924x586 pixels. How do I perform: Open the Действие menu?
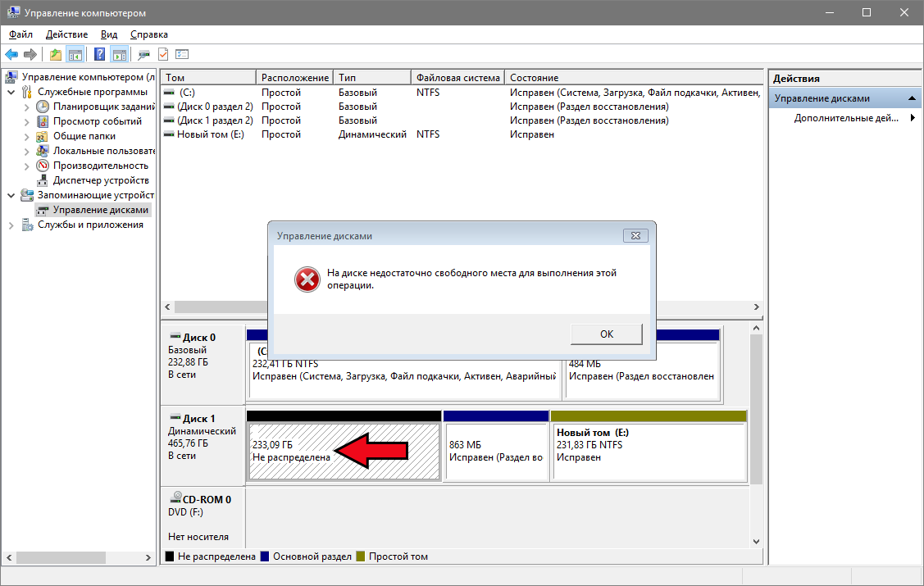66,34
